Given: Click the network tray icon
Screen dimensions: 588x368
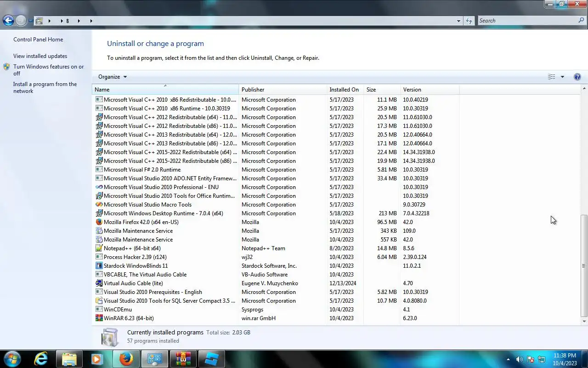Looking at the screenshot, I should pyautogui.click(x=542, y=359).
